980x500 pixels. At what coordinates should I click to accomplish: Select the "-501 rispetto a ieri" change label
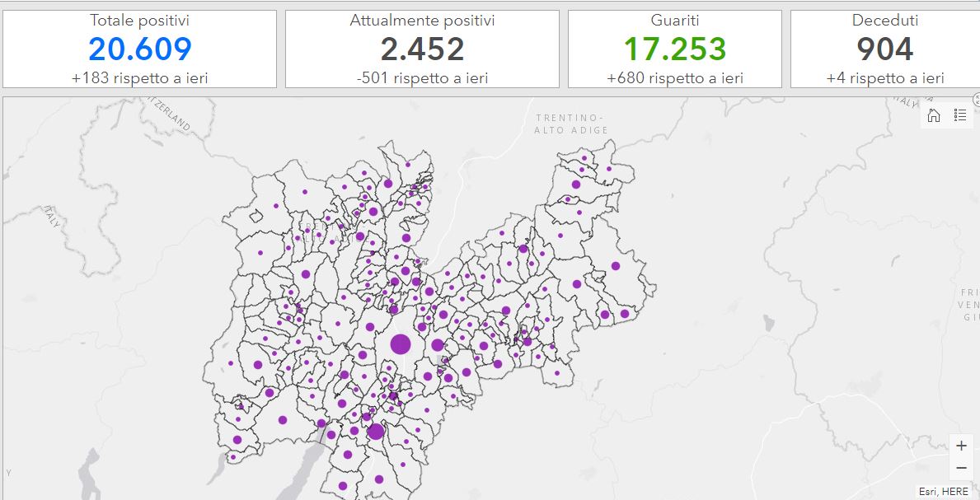[x=422, y=78]
